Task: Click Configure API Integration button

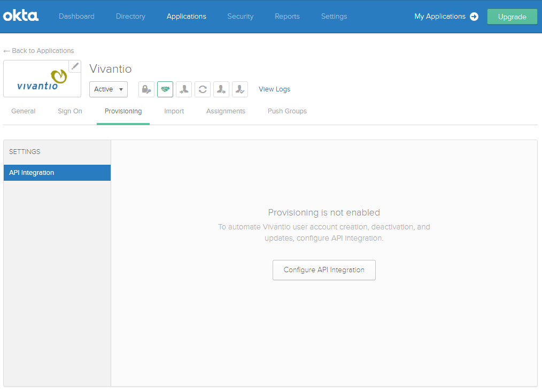Action: coord(324,270)
